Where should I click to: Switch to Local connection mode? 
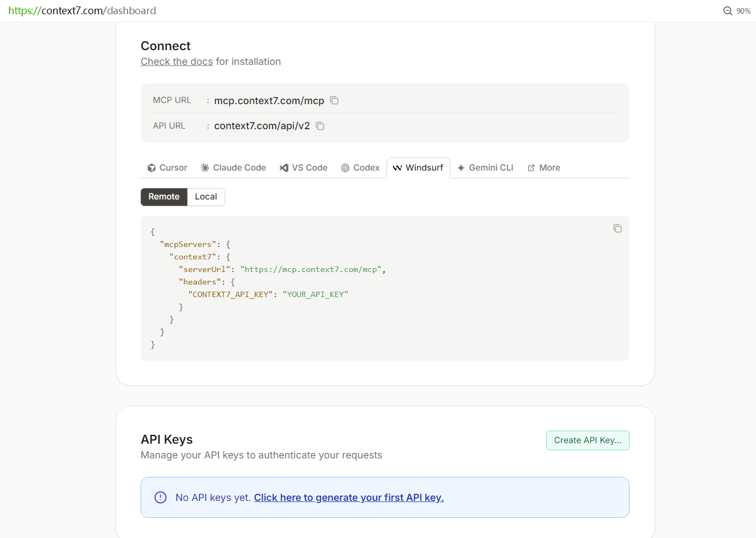206,197
